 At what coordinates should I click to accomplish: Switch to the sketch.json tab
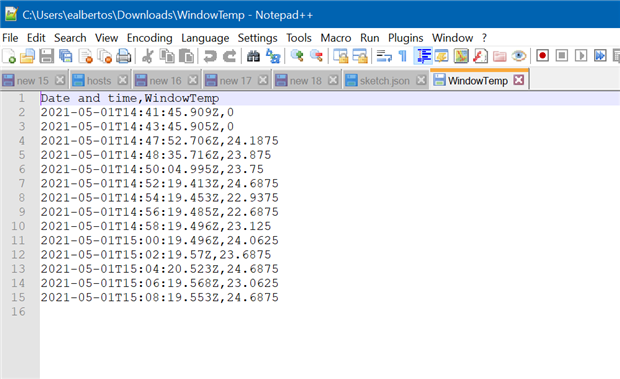(385, 81)
